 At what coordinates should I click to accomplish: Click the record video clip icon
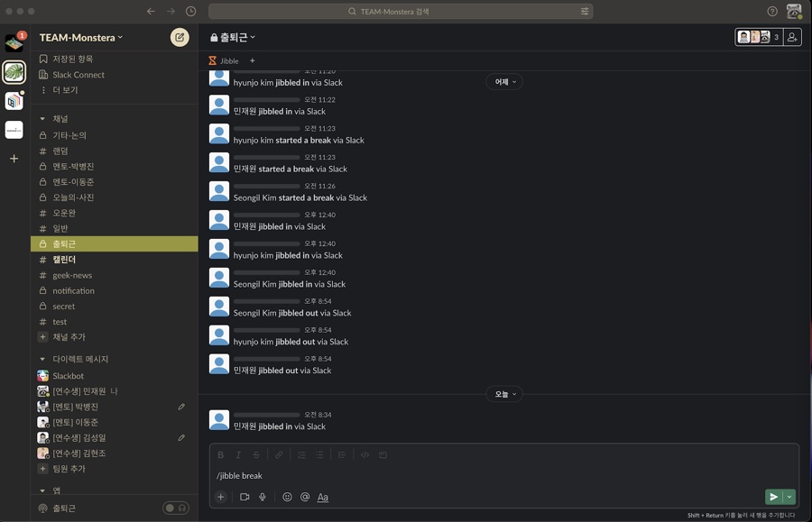(245, 497)
